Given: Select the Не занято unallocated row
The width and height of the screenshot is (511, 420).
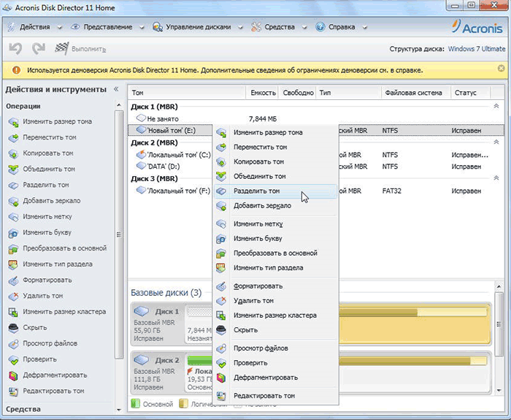Looking at the screenshot, I should [315, 118].
